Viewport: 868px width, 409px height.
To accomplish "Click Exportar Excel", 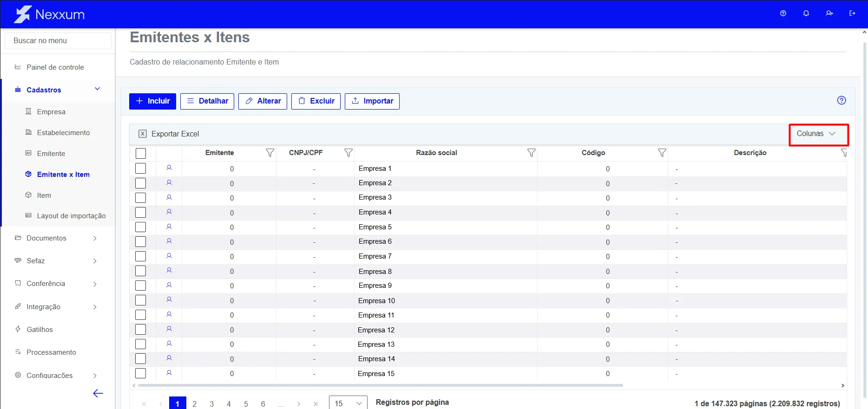I will pos(169,134).
